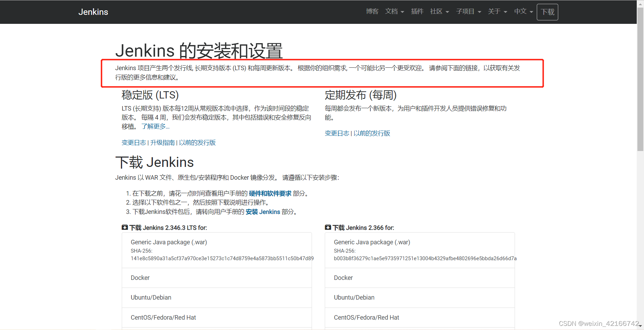Click download icon beside Jenkins 2.366
This screenshot has height=330, width=644.
(x=328, y=227)
